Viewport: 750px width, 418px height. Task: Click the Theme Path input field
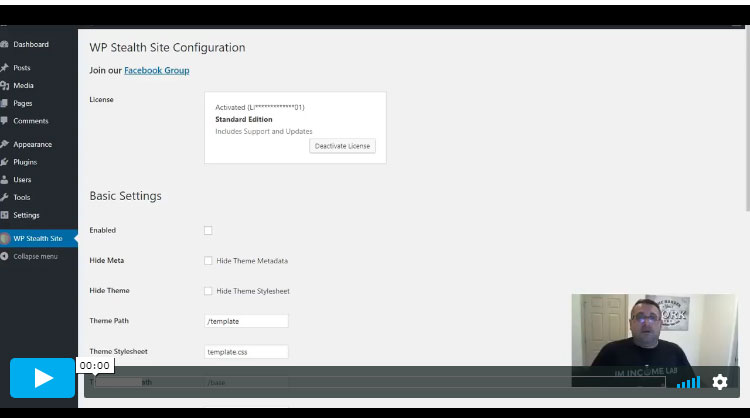tap(246, 321)
